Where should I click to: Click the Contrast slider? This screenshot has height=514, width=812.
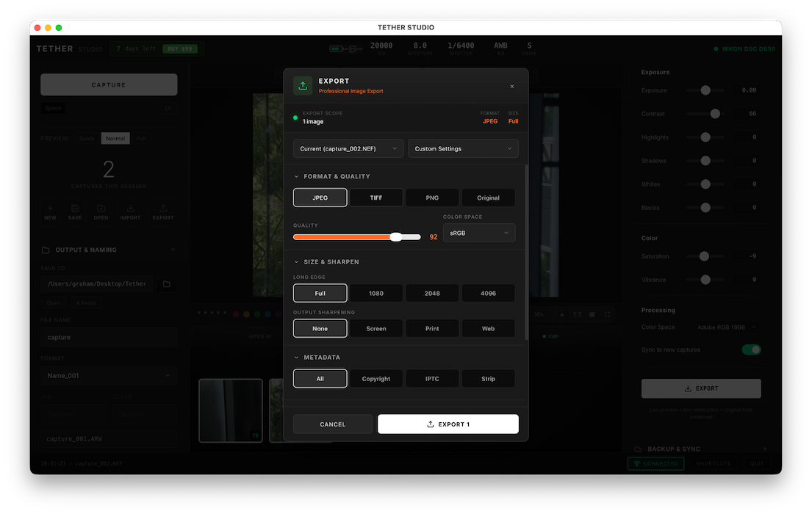(705, 113)
